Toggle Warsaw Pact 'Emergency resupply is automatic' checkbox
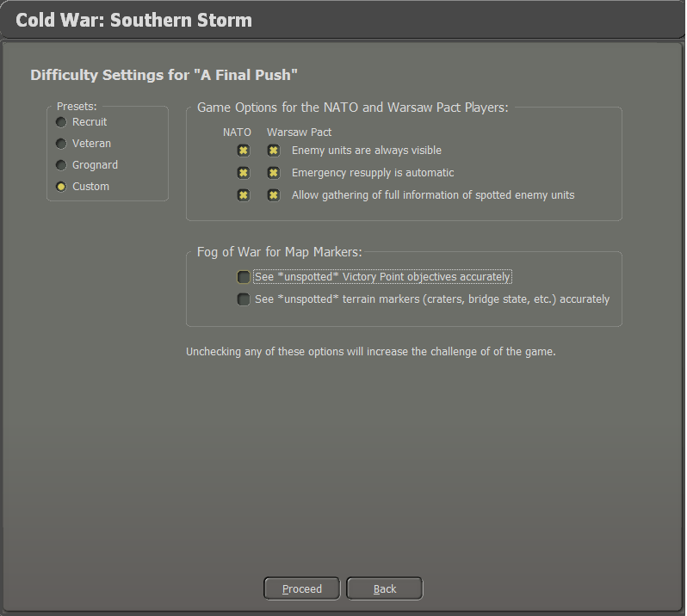 click(274, 173)
